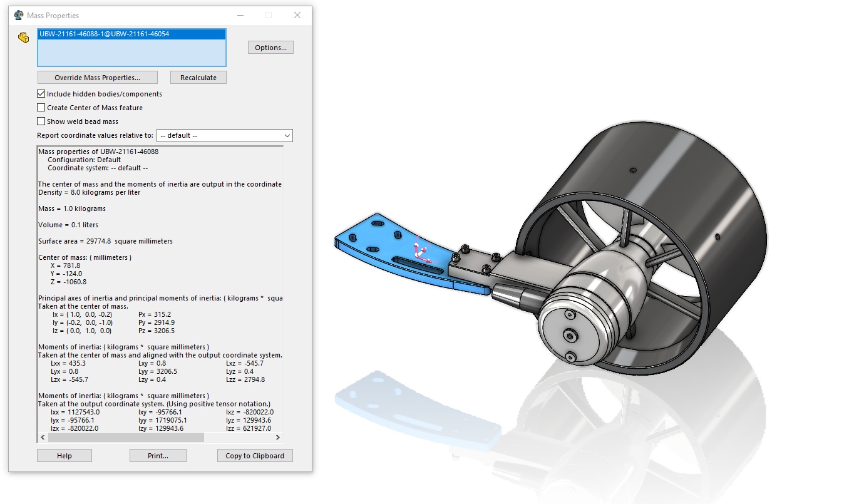The height and width of the screenshot is (504, 864).
Task: Close the Mass Properties dialog
Action: point(297,15)
